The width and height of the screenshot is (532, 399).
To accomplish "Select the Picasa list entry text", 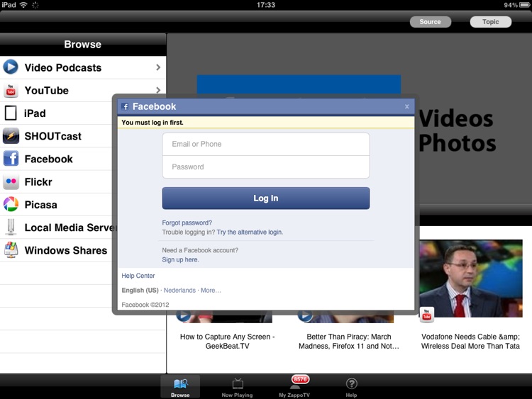I will 40,204.
